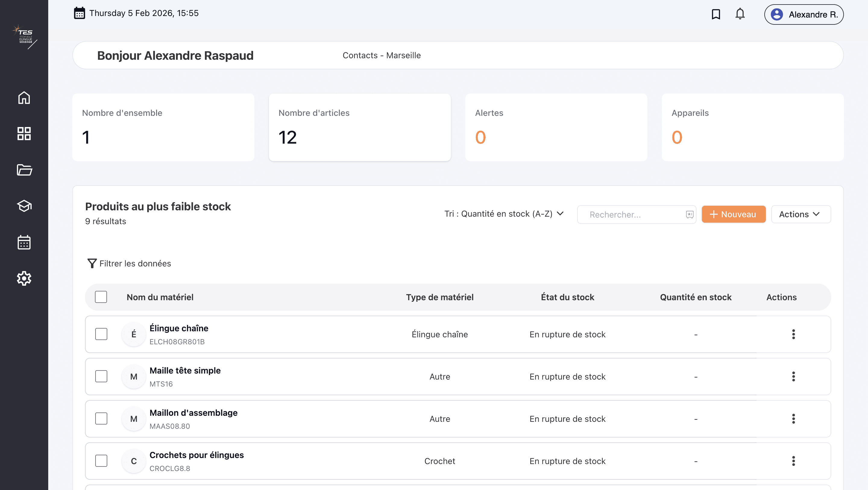Select the Crochets pour élingues checkbox

[x=101, y=461]
